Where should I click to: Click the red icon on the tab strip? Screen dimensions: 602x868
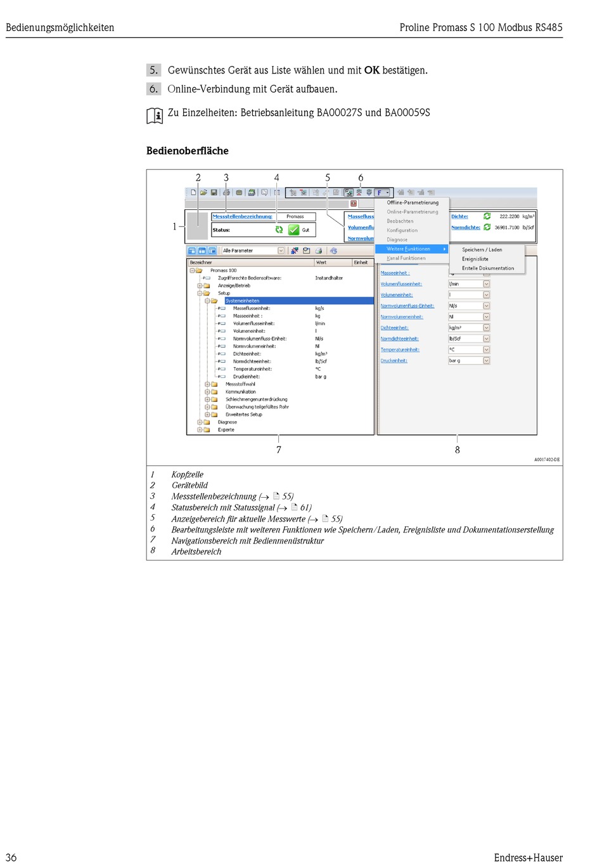click(354, 204)
